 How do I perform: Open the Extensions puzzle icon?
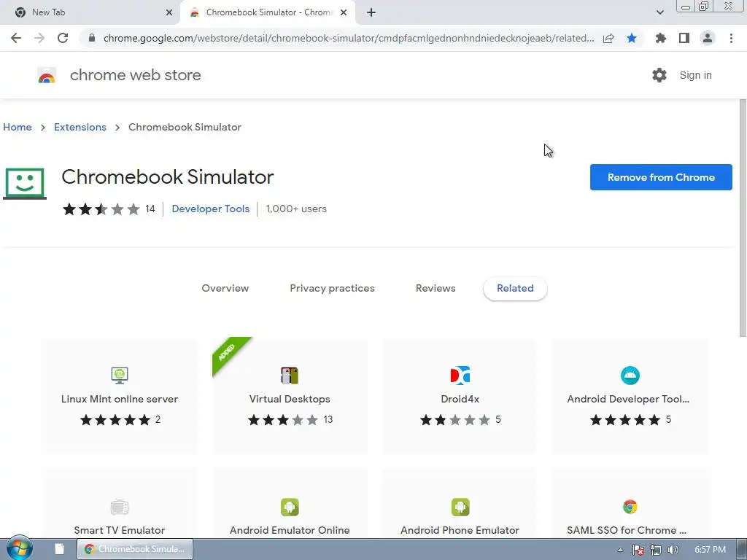(x=660, y=38)
